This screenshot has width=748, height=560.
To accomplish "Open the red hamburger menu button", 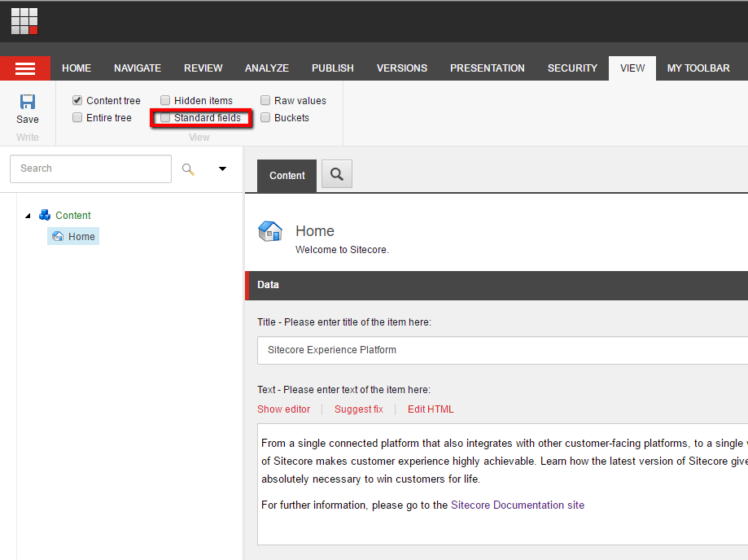I will (x=25, y=68).
